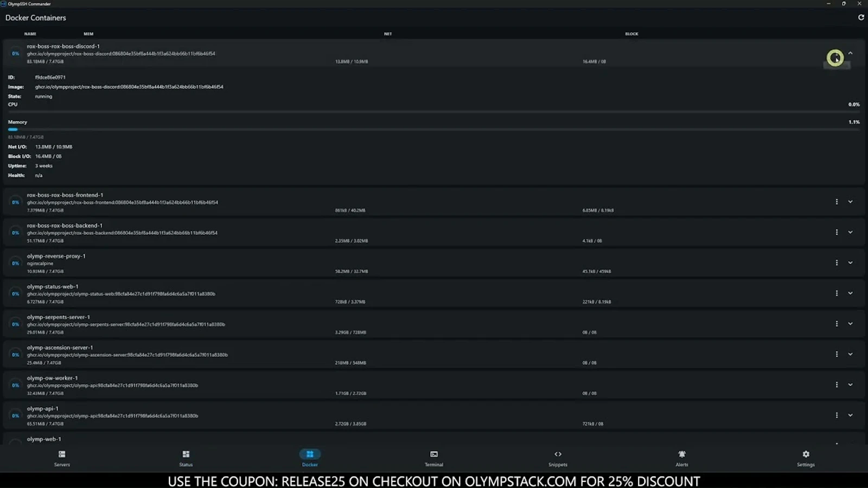Screen dimensions: 868x488
Task: Open the more options menu for rox-boss-frontend-1
Action: coord(837,202)
